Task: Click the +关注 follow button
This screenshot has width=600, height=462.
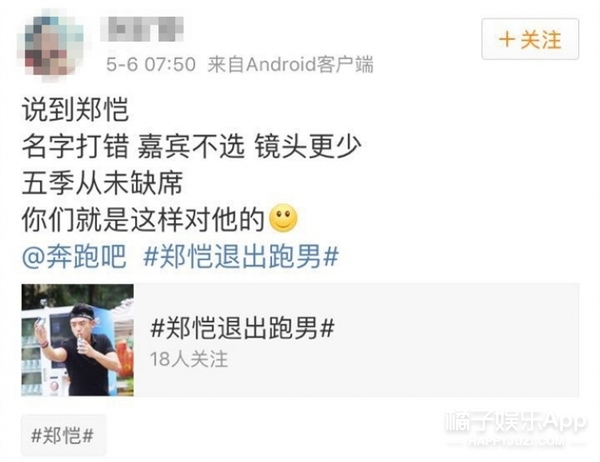Action: pyautogui.click(x=530, y=39)
